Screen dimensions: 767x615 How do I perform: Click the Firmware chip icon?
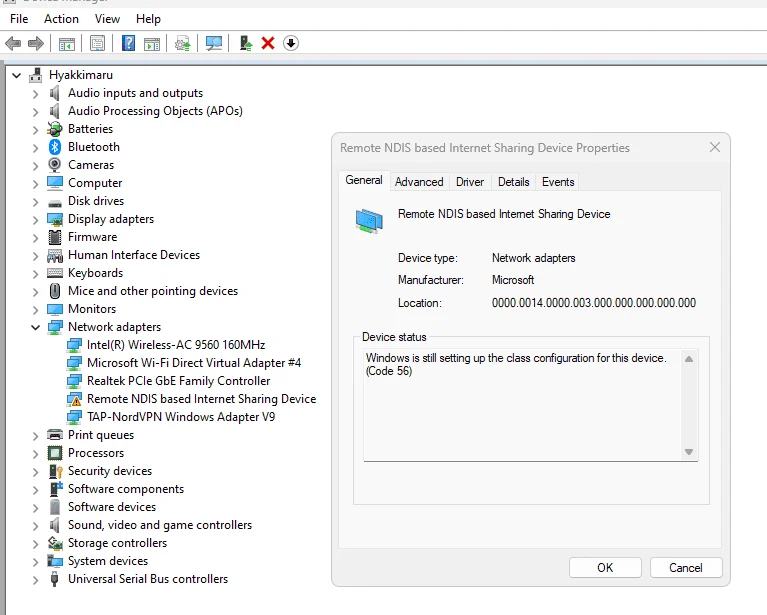tap(55, 237)
